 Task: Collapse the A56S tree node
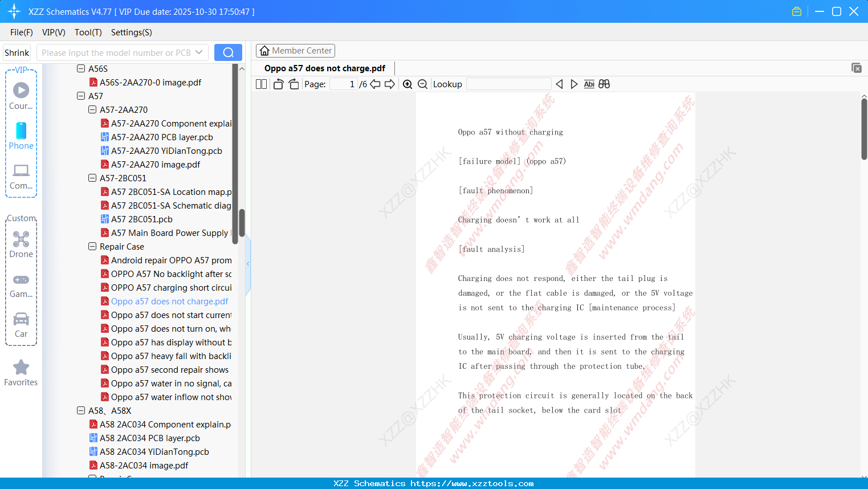tap(81, 68)
